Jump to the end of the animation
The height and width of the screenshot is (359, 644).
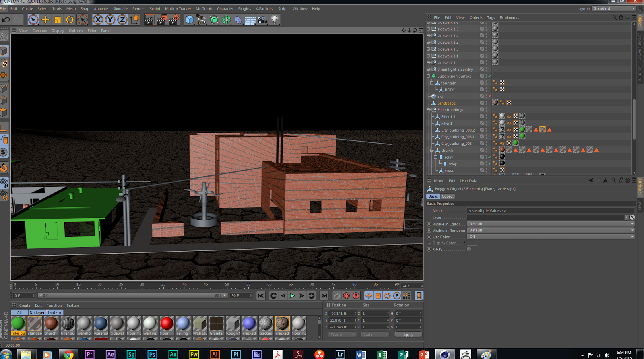[324, 296]
